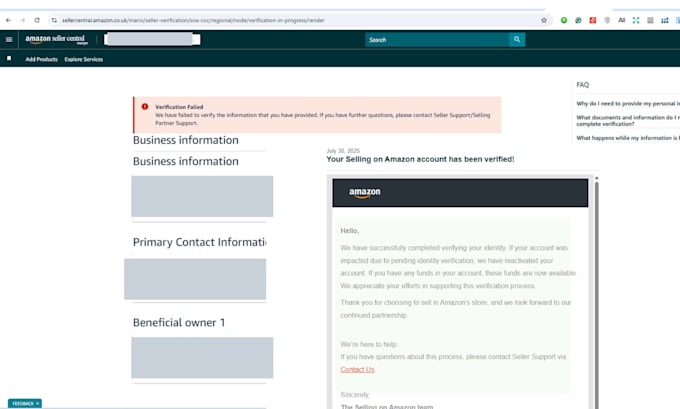The width and height of the screenshot is (680, 409).
Task: Dismiss the FEEDBACK tab
Action: (x=38, y=403)
